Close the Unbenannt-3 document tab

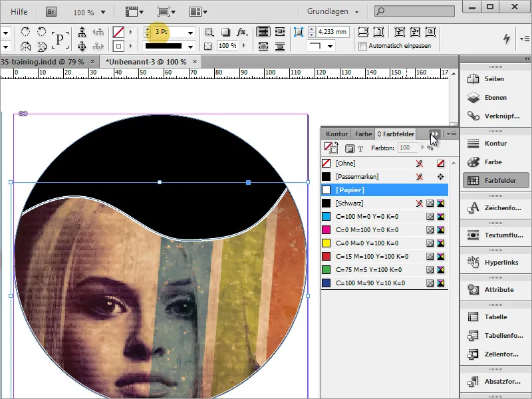pyautogui.click(x=195, y=61)
